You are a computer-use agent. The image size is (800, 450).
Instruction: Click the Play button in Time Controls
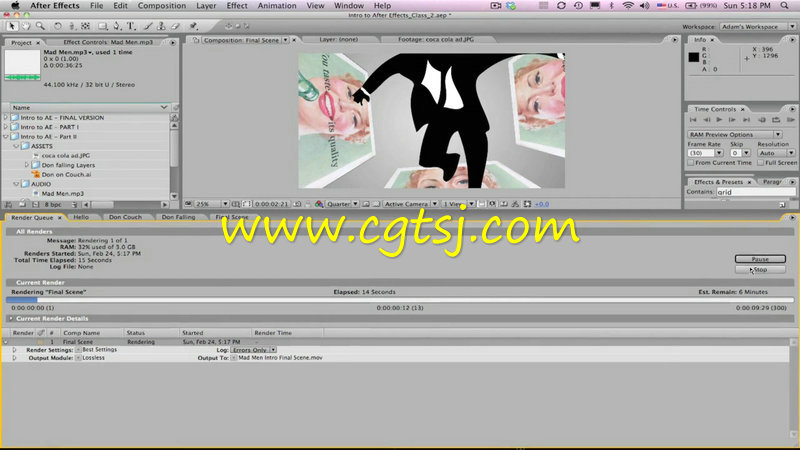(719, 119)
